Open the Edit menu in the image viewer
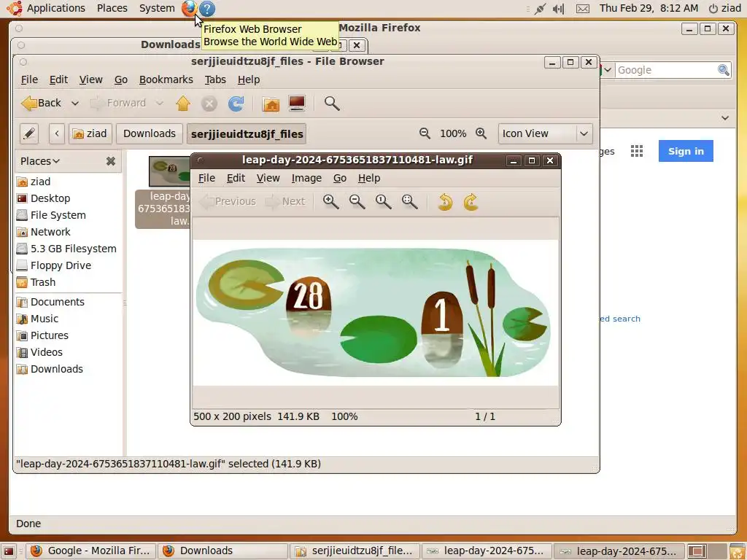This screenshot has height=560, width=747. coord(236,178)
